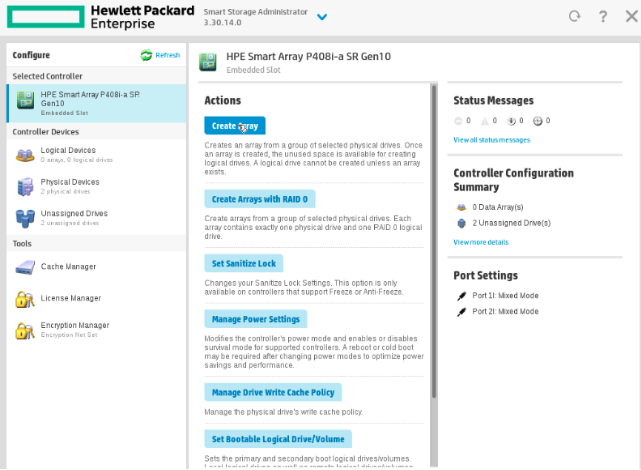The height and width of the screenshot is (470, 641).
Task: Click Create Arrays with RAID 0
Action: 260,199
